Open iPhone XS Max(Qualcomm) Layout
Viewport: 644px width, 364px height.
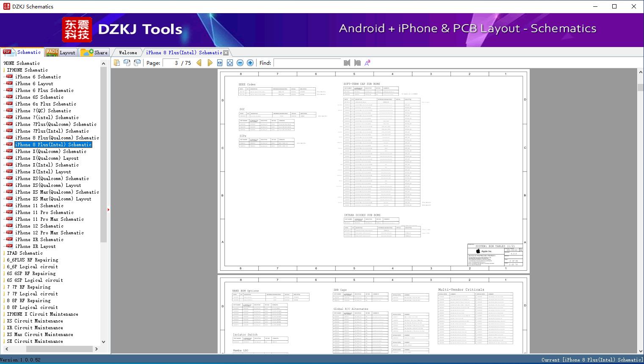click(x=53, y=199)
